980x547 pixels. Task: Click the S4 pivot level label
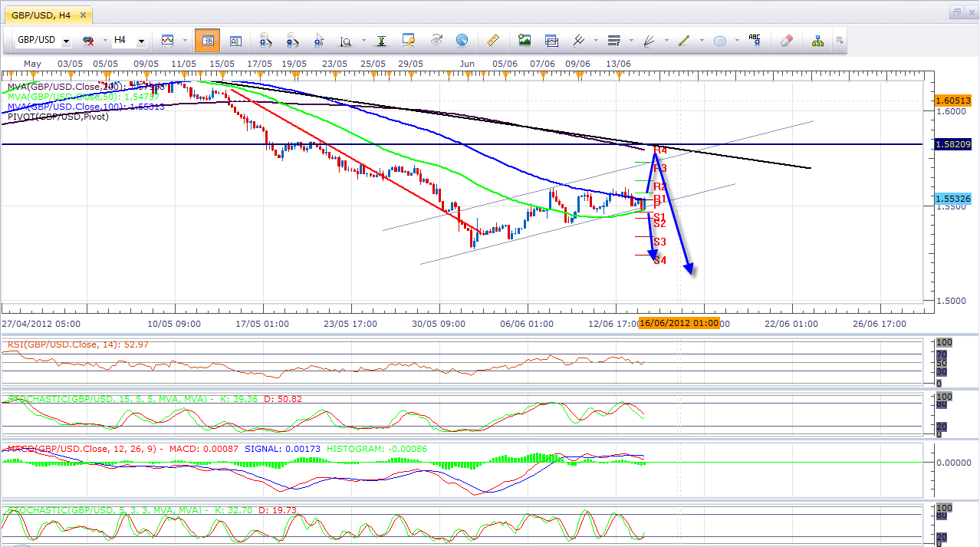coord(659,261)
